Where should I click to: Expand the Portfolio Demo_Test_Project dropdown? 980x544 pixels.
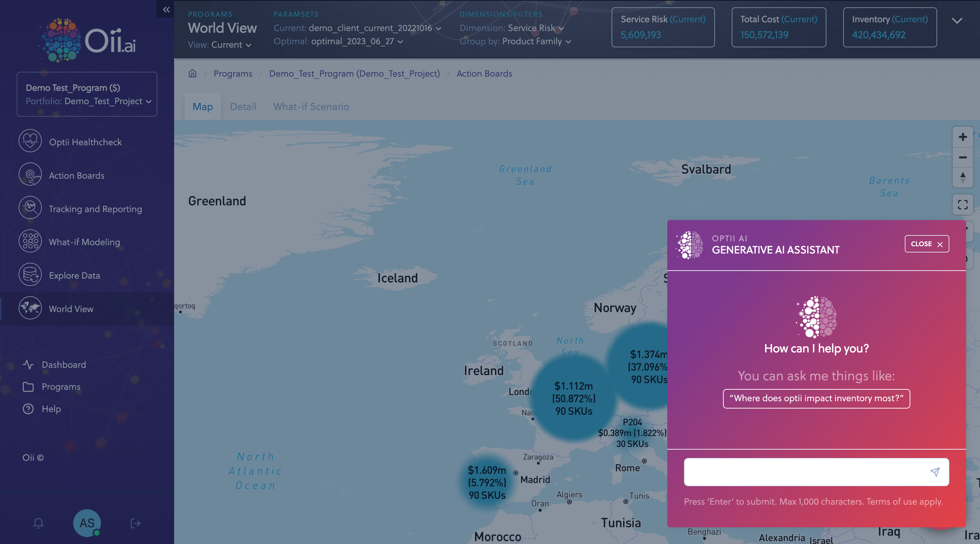[x=148, y=102]
